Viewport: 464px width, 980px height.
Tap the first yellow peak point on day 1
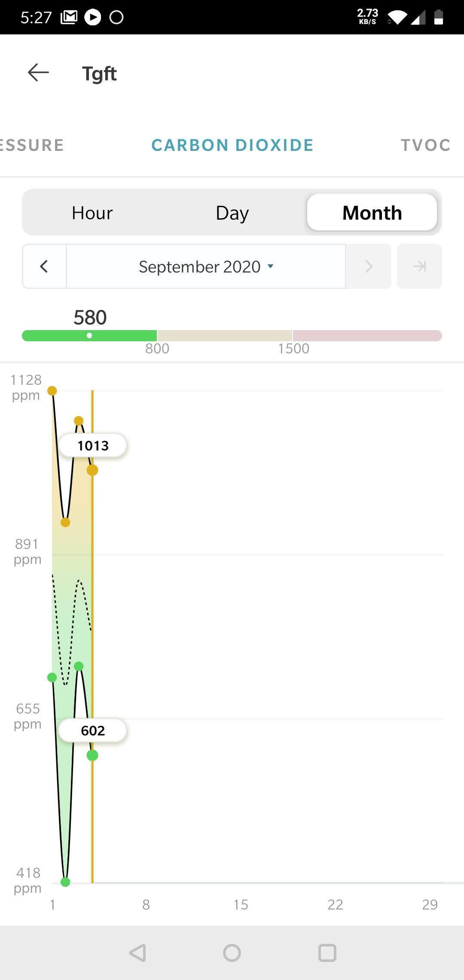52,391
